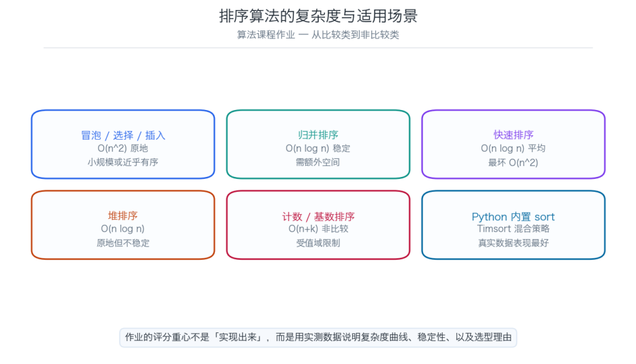Click the line 受值域限制
Viewport: 636px width, 364px height.
(318, 243)
